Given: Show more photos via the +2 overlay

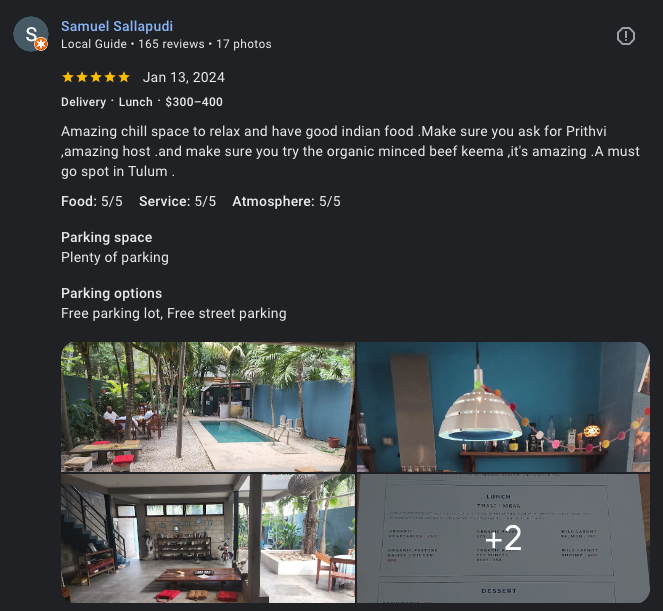Looking at the screenshot, I should [503, 538].
